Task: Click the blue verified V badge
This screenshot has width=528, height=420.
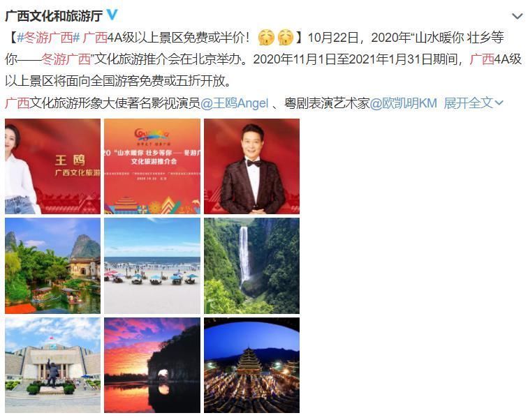Action: [x=112, y=15]
